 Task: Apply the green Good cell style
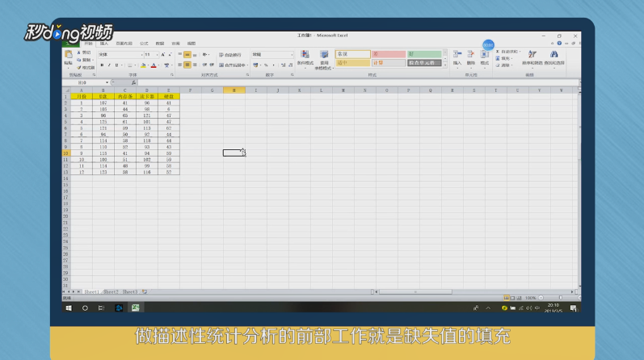(x=424, y=54)
